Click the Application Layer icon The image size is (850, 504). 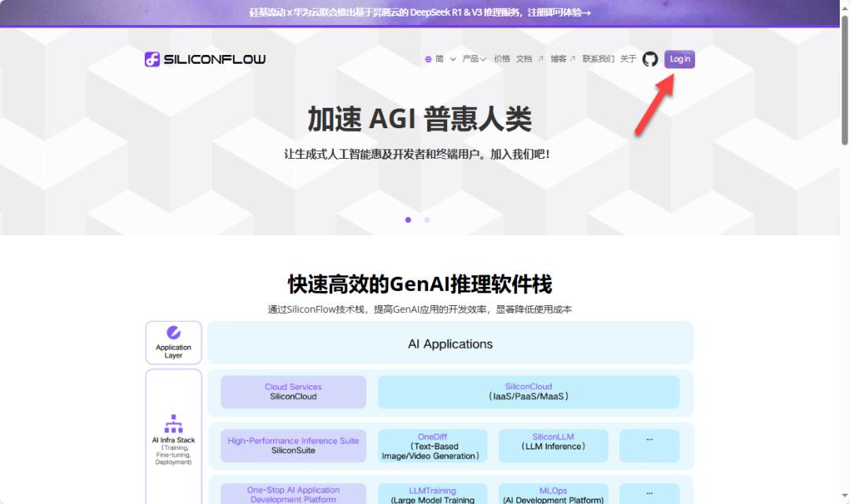point(173,332)
